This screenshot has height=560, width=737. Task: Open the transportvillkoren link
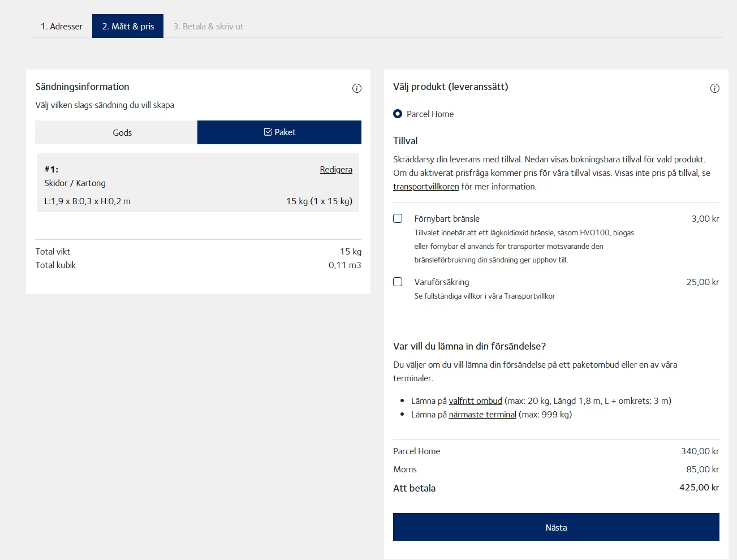coord(426,187)
